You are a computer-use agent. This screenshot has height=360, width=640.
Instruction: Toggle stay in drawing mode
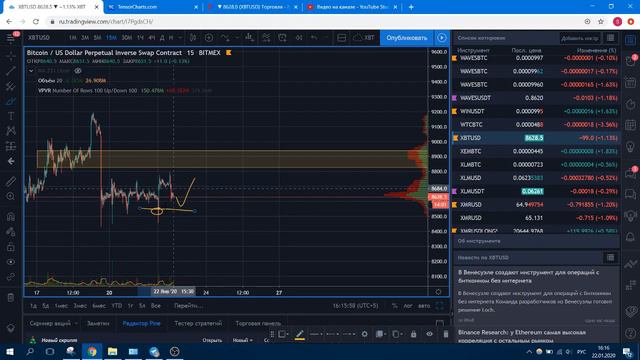[11, 231]
